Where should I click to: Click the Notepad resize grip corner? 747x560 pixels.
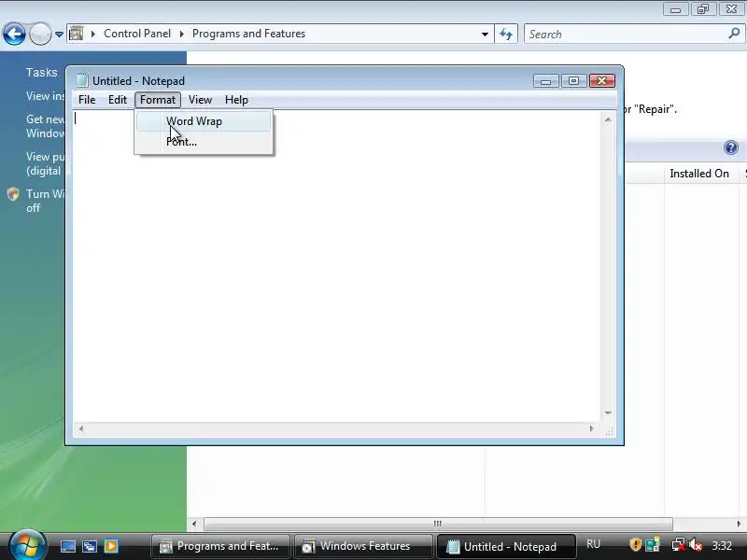(x=609, y=431)
